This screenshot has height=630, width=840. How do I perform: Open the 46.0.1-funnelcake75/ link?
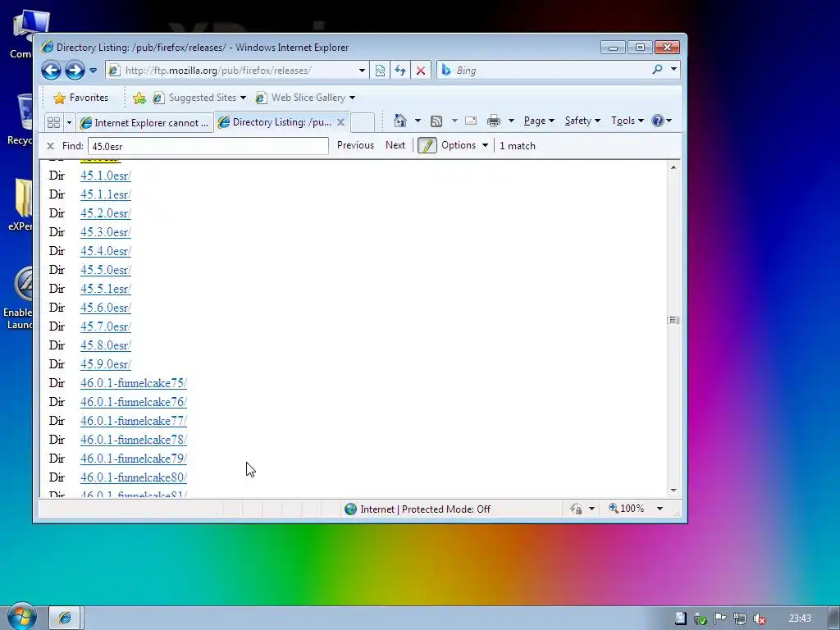[134, 383]
